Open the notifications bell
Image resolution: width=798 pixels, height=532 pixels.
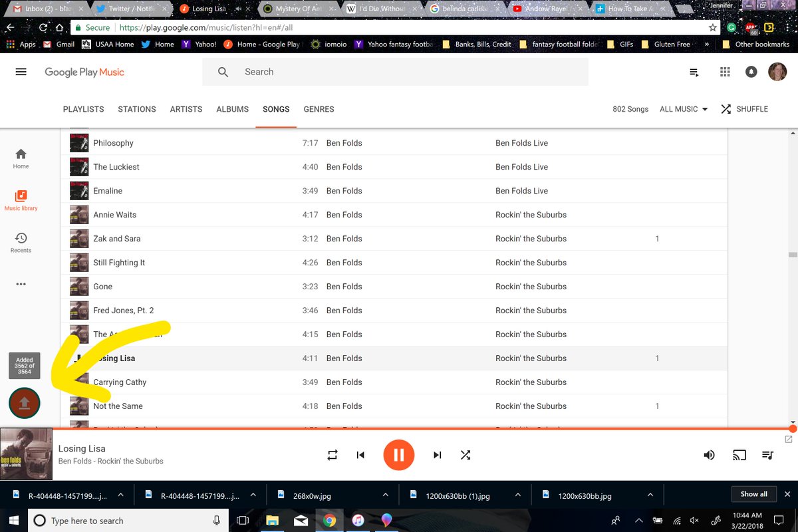point(751,72)
